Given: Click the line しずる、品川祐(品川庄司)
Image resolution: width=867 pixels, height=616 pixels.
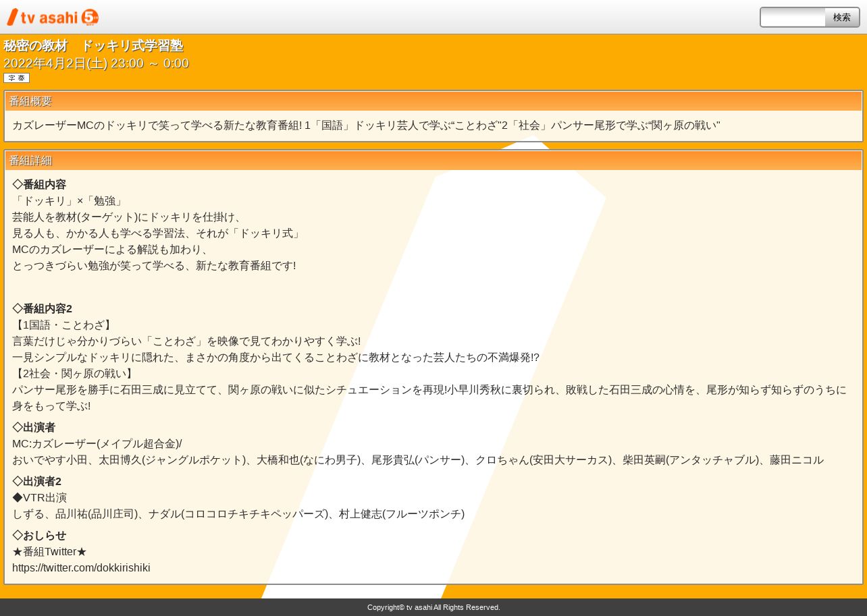Looking at the screenshot, I should coord(238,514).
